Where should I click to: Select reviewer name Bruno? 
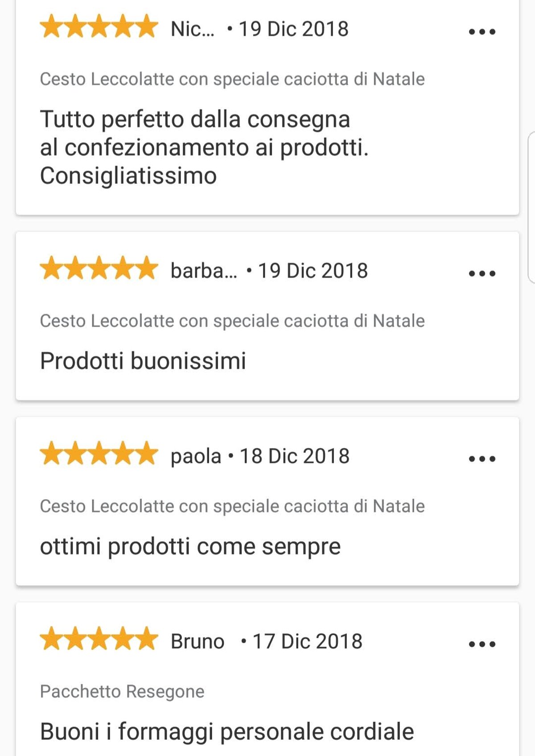click(x=198, y=642)
